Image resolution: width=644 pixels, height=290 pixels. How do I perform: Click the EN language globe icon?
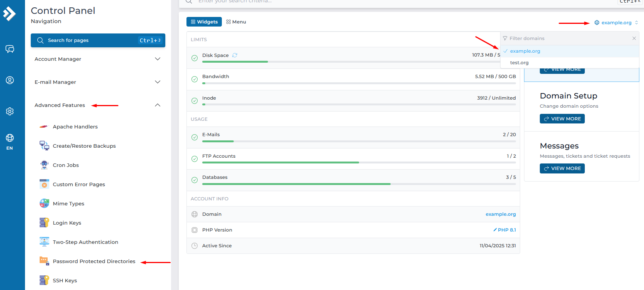point(10,138)
